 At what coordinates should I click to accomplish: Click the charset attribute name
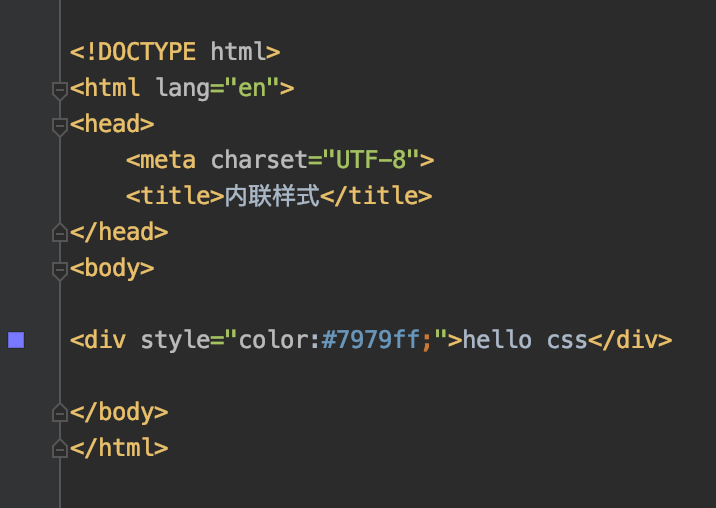259,159
